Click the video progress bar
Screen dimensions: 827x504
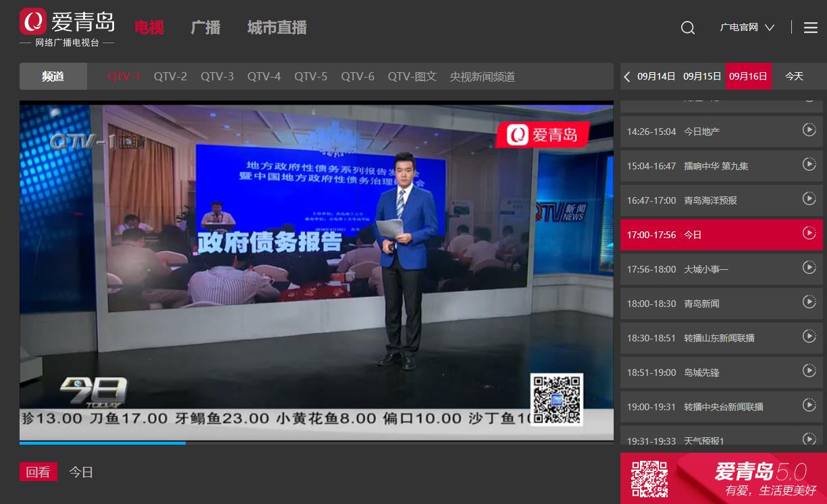pyautogui.click(x=316, y=443)
